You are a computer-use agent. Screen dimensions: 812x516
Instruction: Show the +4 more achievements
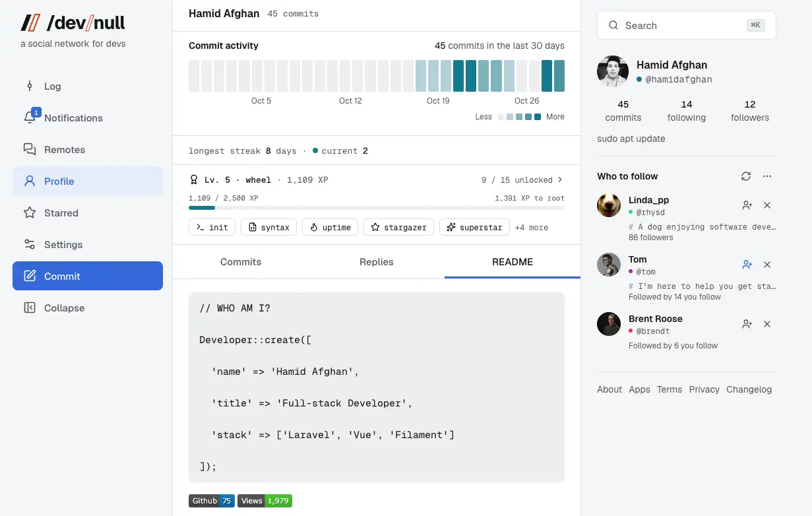[532, 228]
